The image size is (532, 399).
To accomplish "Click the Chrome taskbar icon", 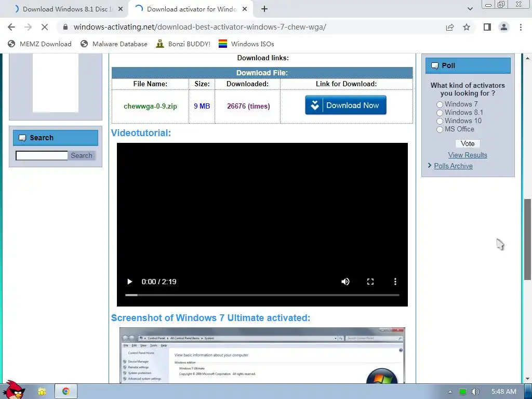I will tap(66, 392).
